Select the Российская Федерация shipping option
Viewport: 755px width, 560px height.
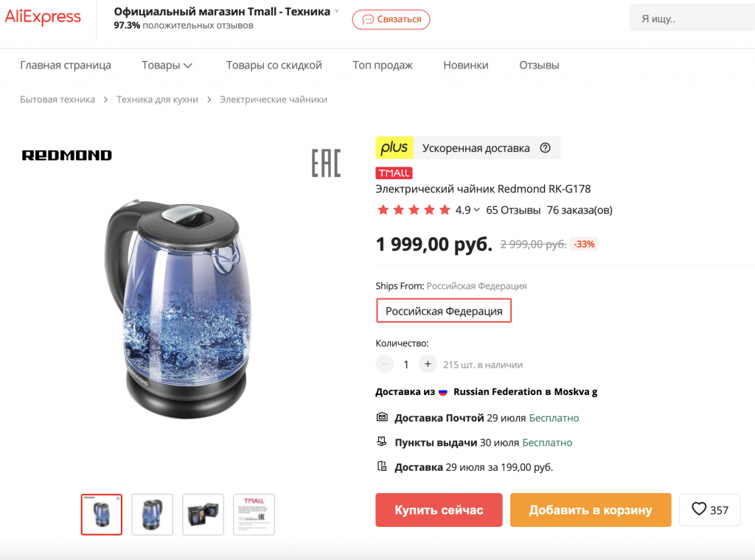(x=443, y=310)
